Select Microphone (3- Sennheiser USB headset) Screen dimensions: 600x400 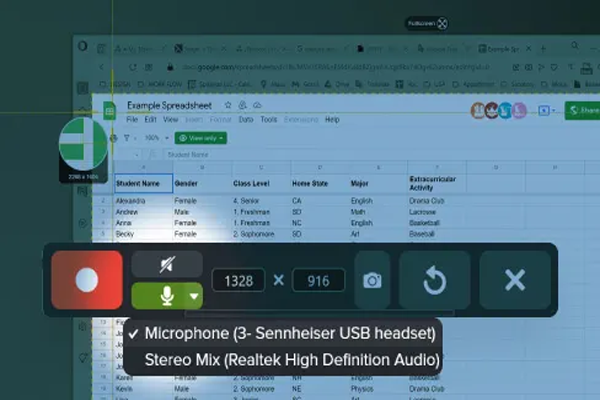tap(290, 332)
